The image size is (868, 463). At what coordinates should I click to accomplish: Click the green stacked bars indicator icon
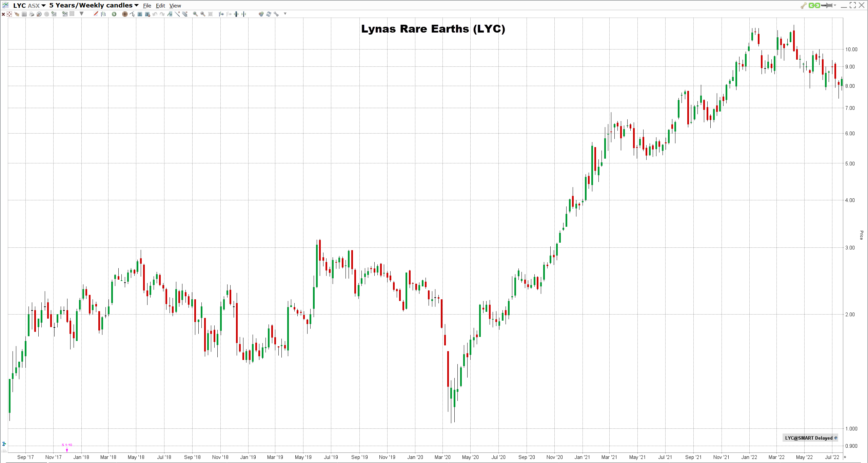pyautogui.click(x=170, y=14)
